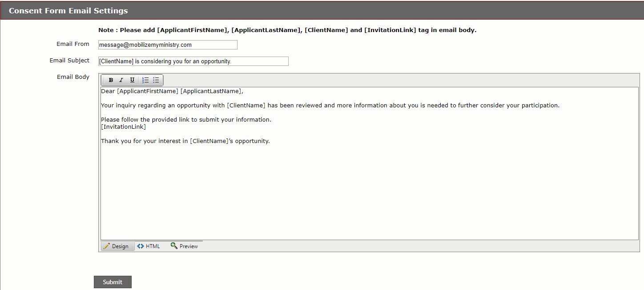The height and width of the screenshot is (290, 644).
Task: Click the 'Please follow the provided link' line
Action: pos(186,120)
